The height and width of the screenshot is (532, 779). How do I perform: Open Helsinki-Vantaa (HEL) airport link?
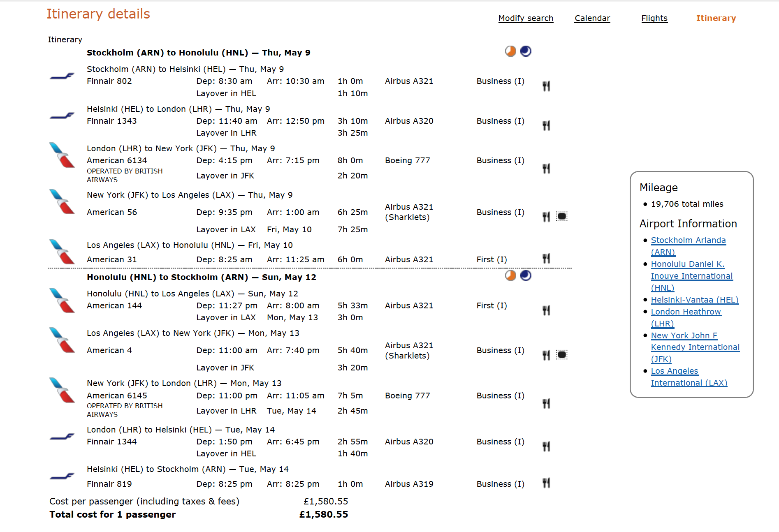695,300
